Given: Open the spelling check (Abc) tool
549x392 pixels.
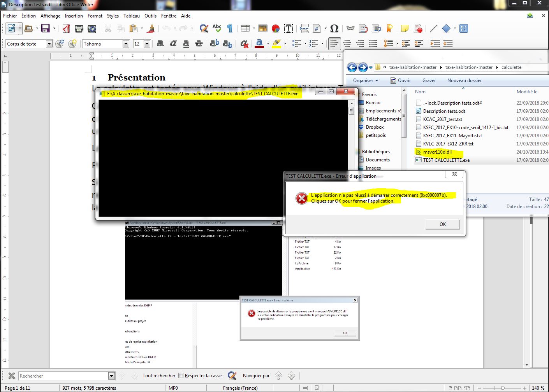Looking at the screenshot, I should point(217,28).
